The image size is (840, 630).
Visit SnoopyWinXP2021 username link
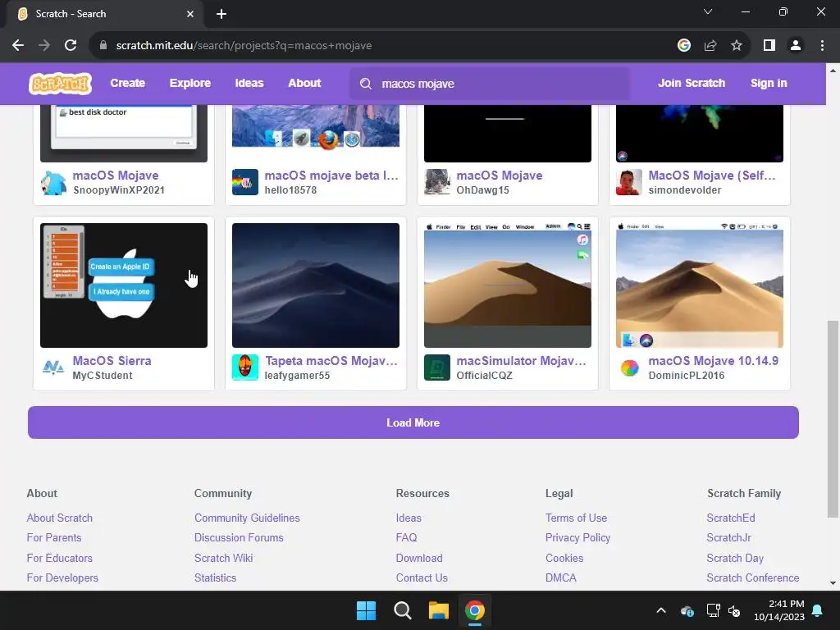coord(118,190)
